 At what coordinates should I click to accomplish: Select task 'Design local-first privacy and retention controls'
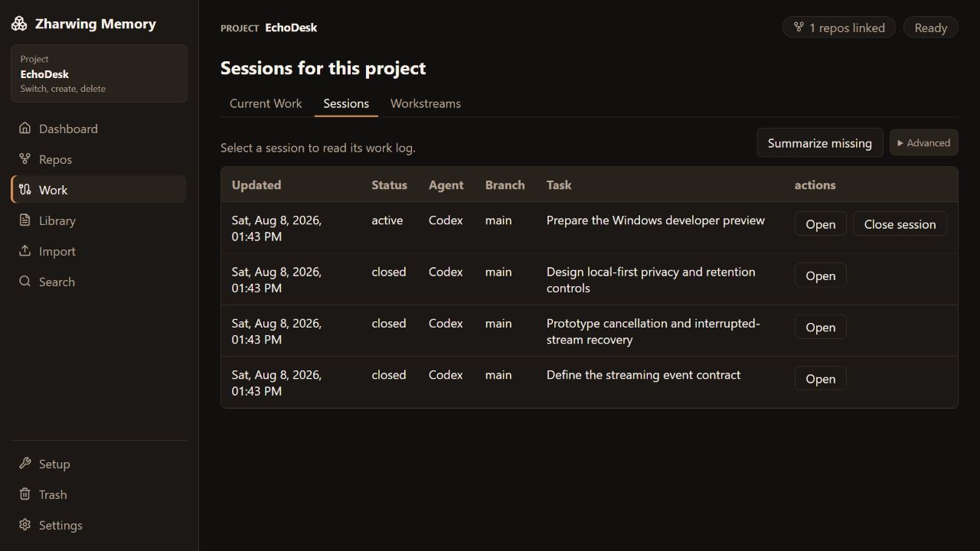(651, 280)
